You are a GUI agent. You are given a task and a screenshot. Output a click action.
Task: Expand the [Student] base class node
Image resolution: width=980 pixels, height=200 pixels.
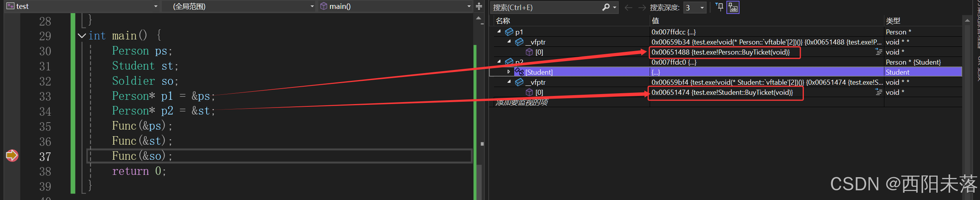pyautogui.click(x=509, y=72)
